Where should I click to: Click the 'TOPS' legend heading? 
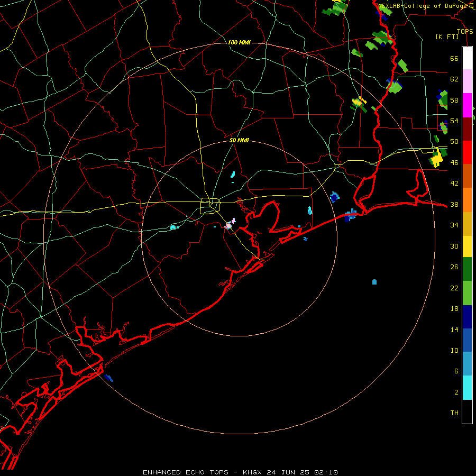(465, 31)
